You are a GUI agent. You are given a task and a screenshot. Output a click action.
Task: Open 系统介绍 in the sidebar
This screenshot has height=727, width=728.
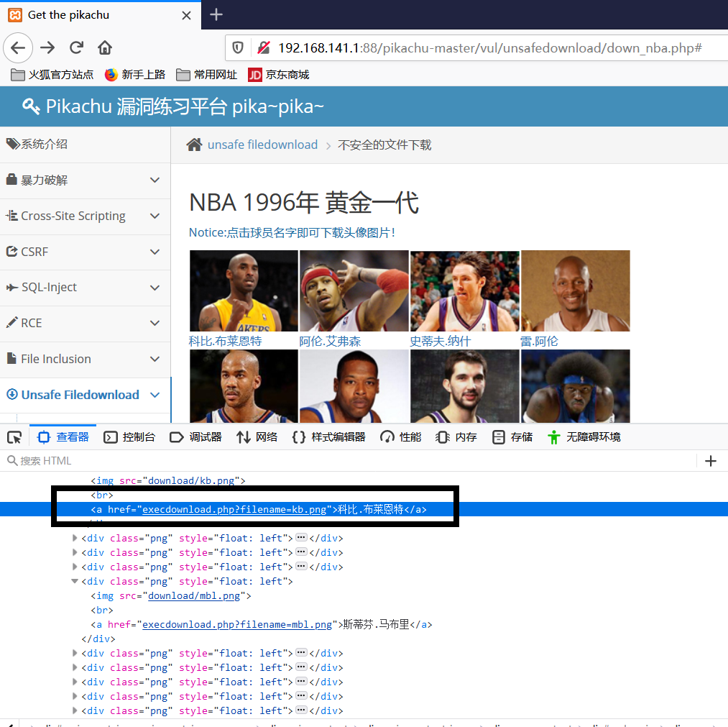click(85, 145)
